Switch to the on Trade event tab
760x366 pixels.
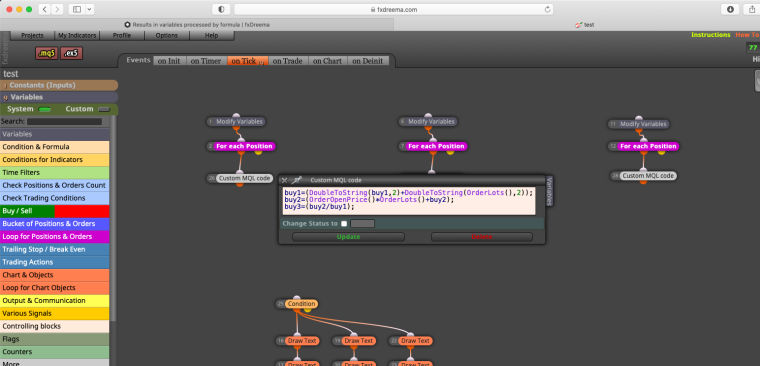pyautogui.click(x=287, y=61)
